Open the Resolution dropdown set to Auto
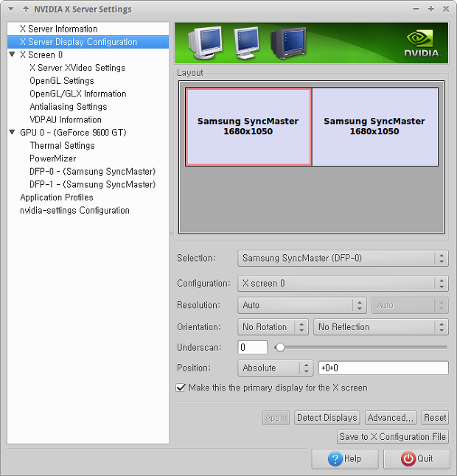 click(x=302, y=305)
